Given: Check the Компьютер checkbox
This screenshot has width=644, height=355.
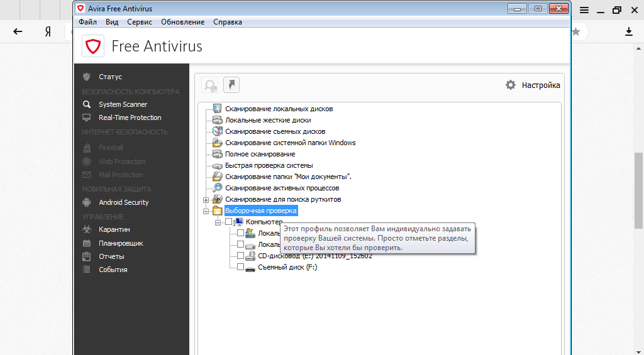Looking at the screenshot, I should pyautogui.click(x=228, y=222).
